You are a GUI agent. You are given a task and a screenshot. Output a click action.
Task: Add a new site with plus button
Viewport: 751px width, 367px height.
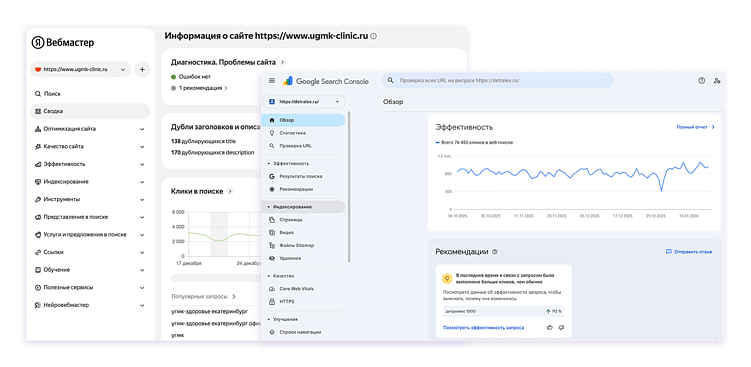point(142,69)
